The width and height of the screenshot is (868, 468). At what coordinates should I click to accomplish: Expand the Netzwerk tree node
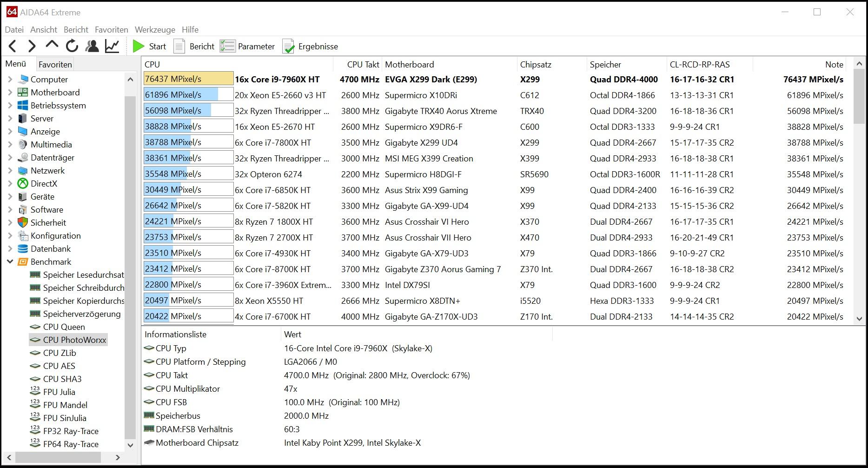click(10, 171)
